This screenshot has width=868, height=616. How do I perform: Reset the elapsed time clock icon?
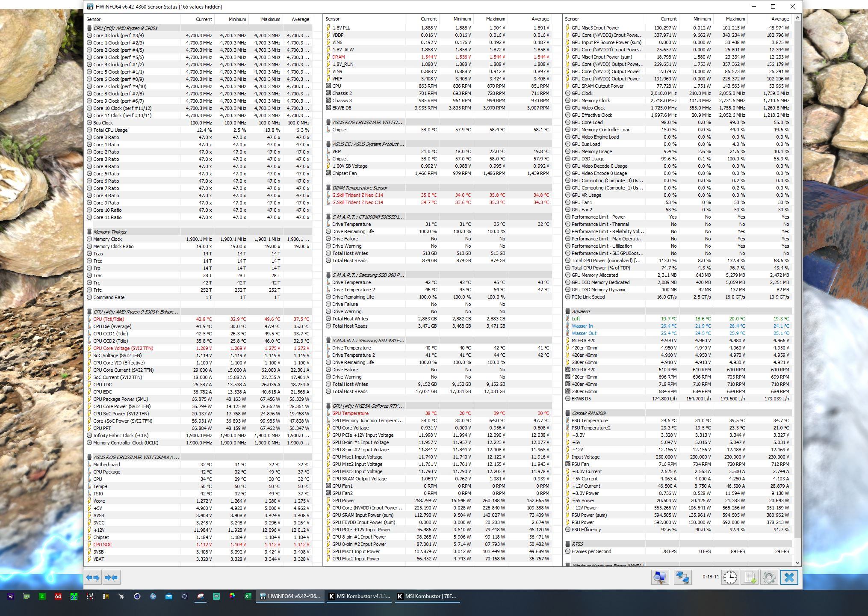730,577
